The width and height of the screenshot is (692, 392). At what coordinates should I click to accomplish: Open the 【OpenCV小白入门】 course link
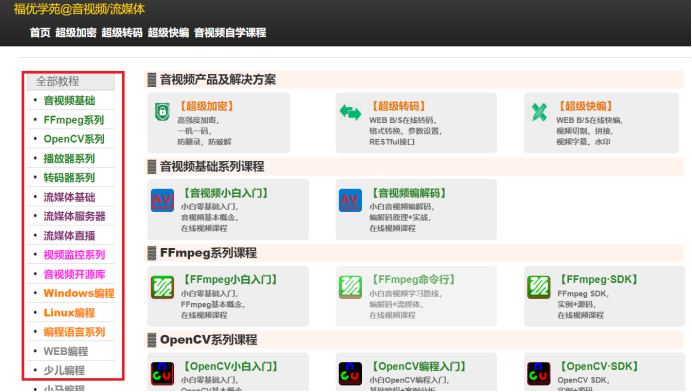pos(231,366)
